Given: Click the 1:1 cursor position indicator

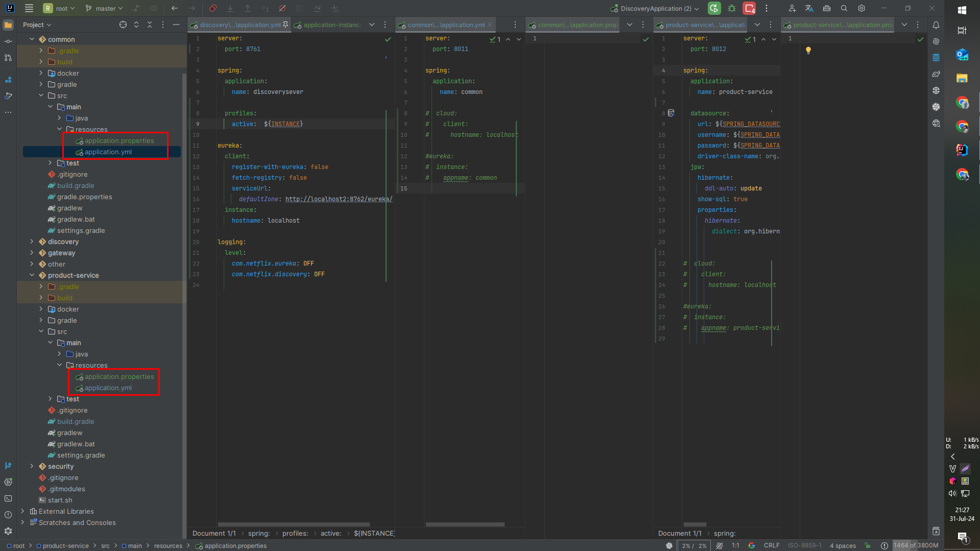Looking at the screenshot, I should [x=735, y=545].
